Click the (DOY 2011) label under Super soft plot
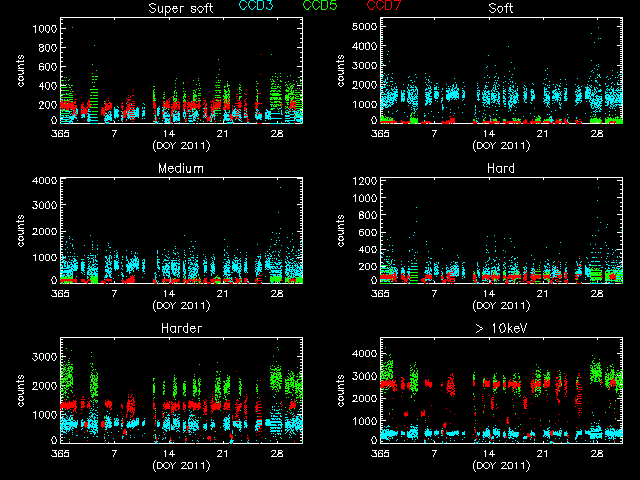640x480 pixels. (x=181, y=145)
